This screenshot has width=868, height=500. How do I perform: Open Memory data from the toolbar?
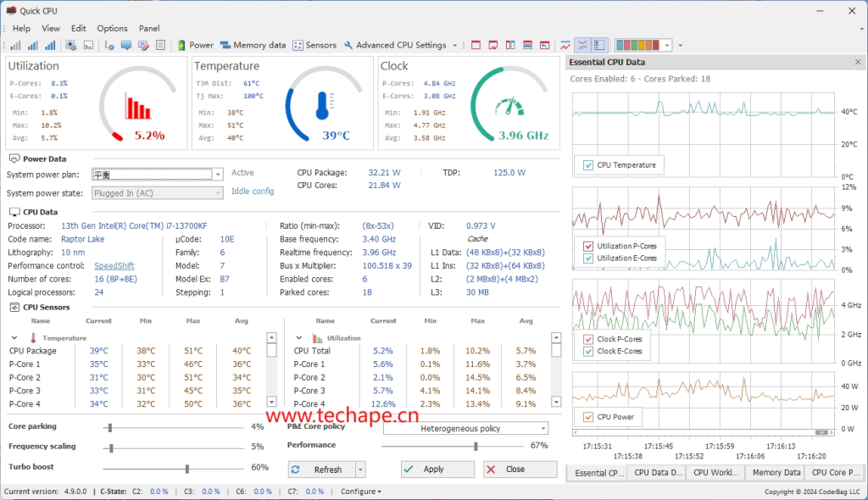point(253,46)
